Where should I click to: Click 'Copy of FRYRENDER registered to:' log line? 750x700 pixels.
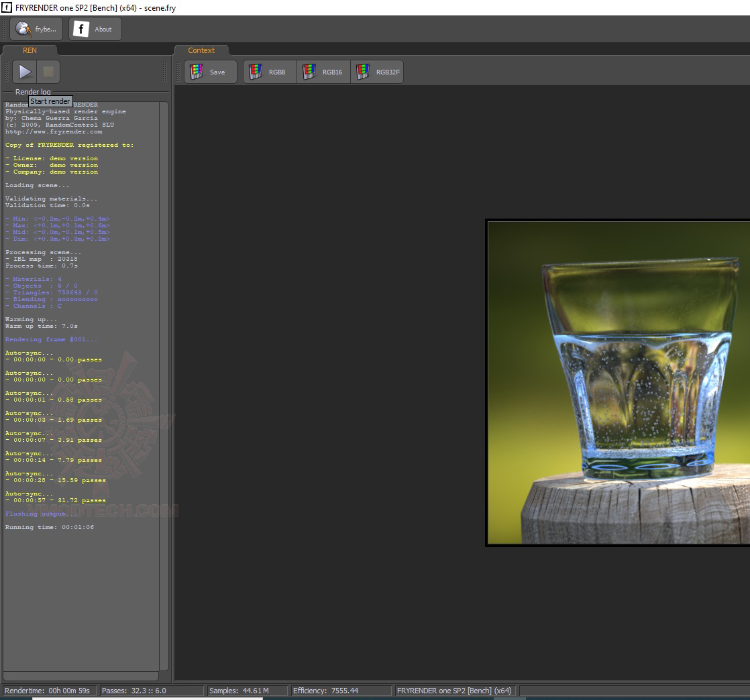(69, 145)
